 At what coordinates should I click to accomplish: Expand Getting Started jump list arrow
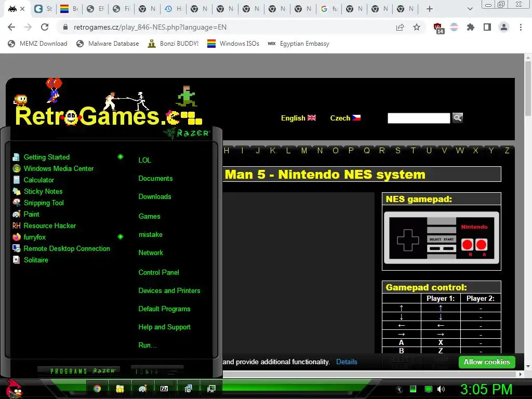120,157
